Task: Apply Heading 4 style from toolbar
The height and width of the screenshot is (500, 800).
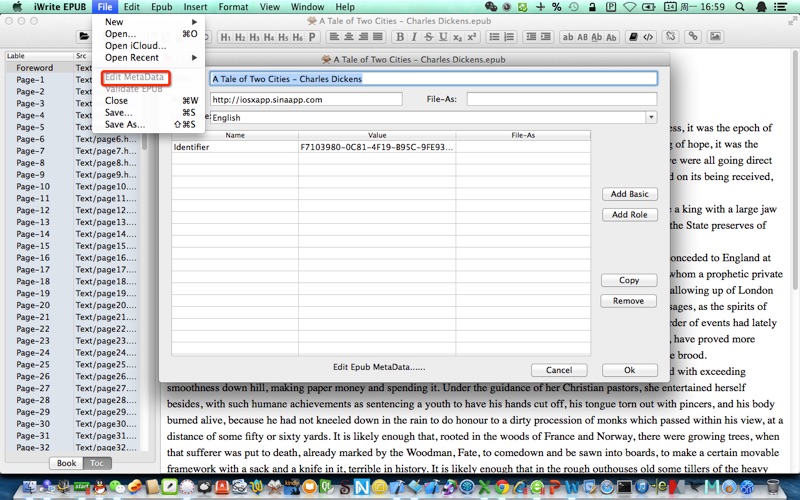Action: [x=268, y=37]
